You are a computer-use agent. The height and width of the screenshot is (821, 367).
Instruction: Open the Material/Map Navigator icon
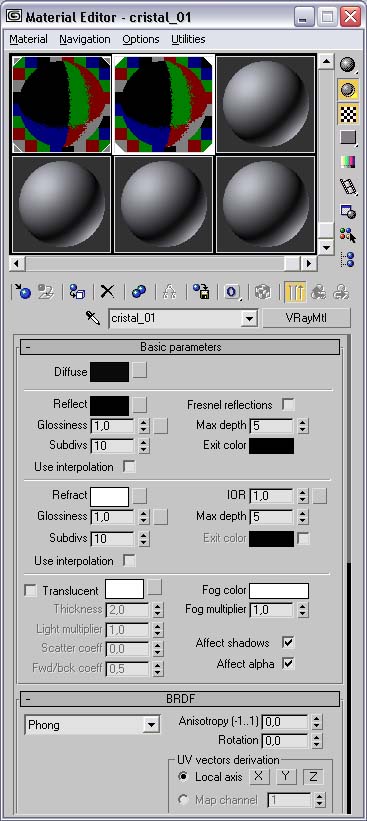348,259
